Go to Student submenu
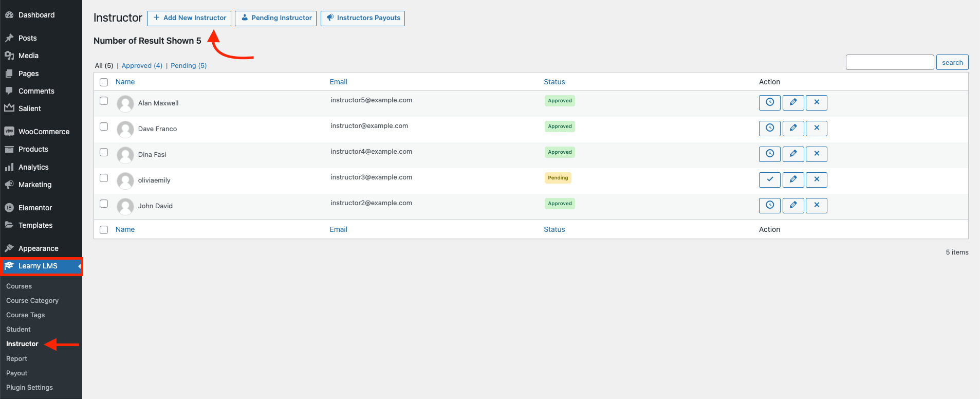The height and width of the screenshot is (399, 980). pos(19,329)
